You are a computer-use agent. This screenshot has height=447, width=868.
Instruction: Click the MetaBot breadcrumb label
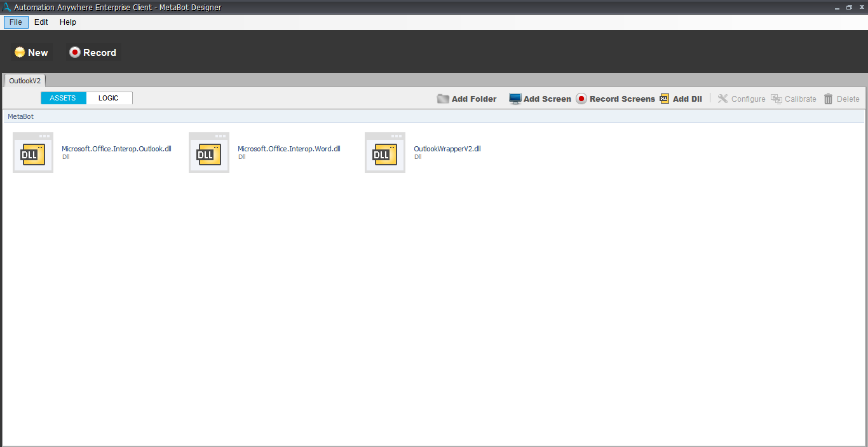click(x=20, y=116)
